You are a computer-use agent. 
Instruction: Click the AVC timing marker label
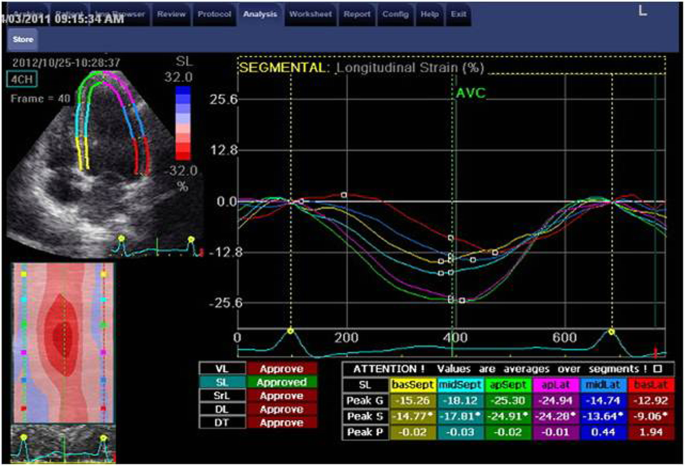pyautogui.click(x=470, y=92)
